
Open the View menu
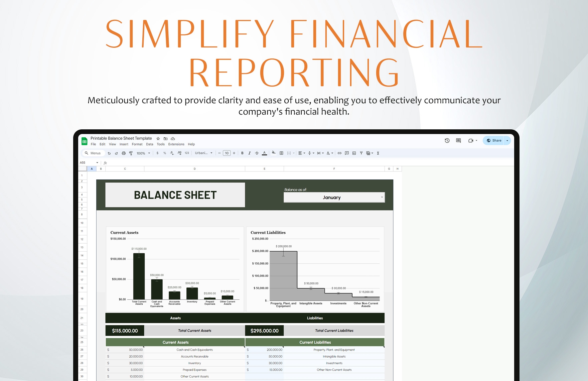point(112,144)
